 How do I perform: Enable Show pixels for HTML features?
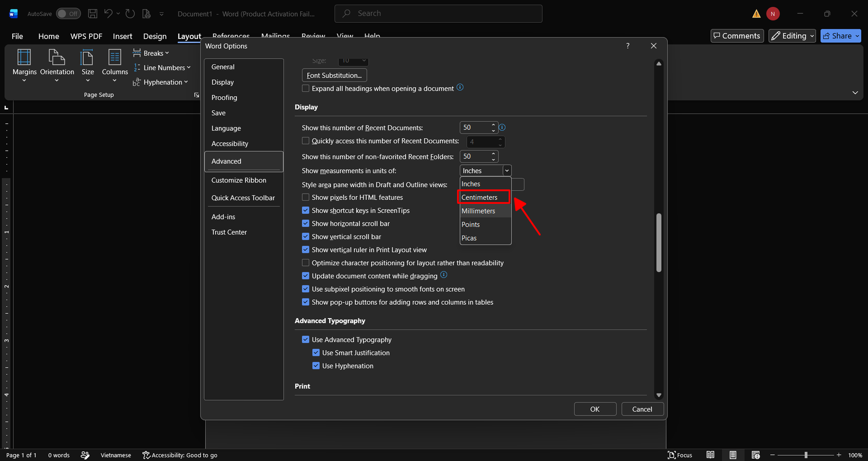pos(306,197)
